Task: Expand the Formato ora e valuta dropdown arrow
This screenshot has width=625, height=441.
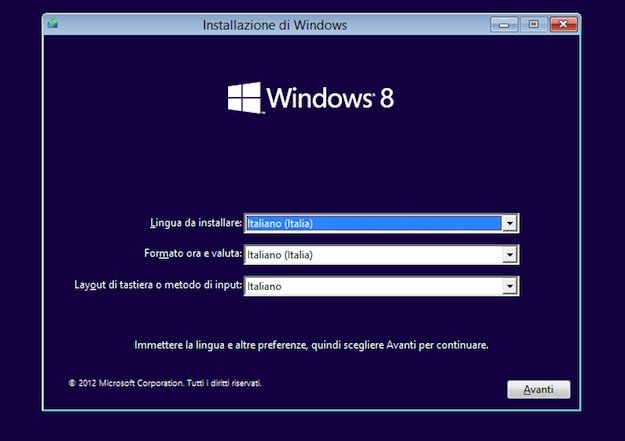Action: [x=509, y=255]
